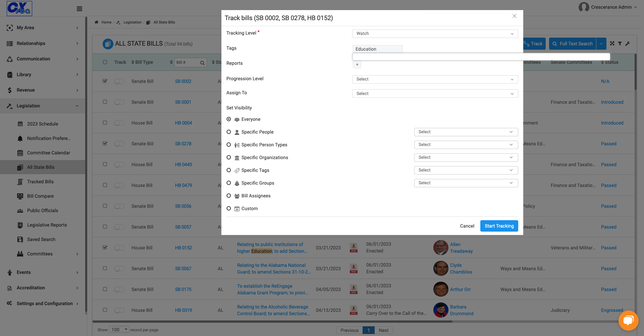
Task: Click Cancel in Track bills dialog
Action: [467, 226]
